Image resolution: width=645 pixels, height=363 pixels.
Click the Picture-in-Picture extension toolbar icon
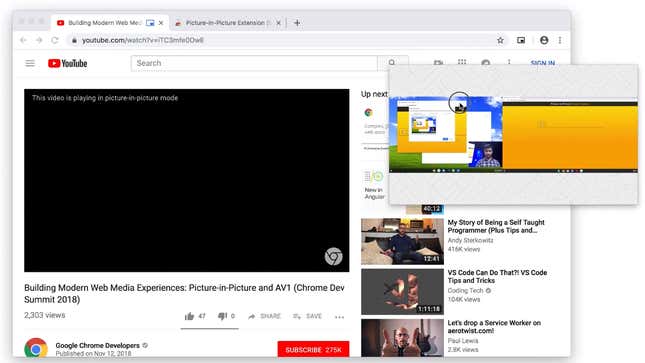pos(521,40)
